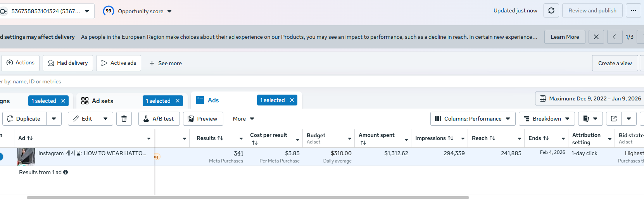Click the refresh data icon
Screen dimensions: 644x209
coord(551,11)
